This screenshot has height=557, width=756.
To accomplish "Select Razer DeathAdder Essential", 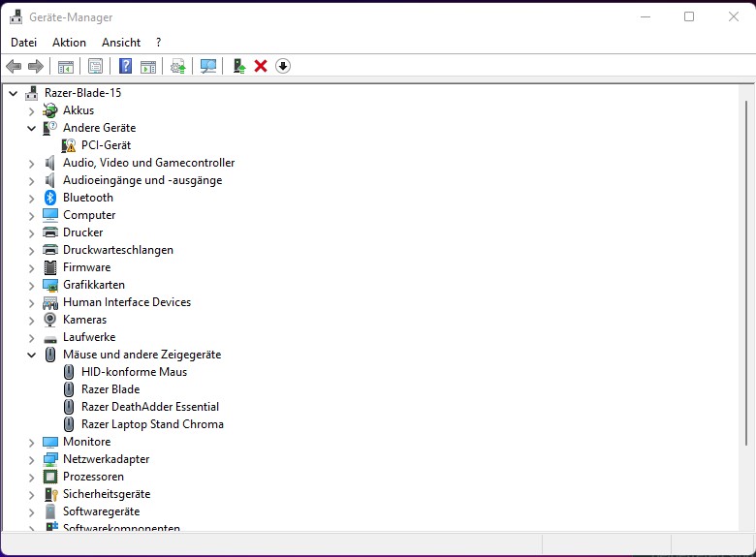I will point(150,407).
